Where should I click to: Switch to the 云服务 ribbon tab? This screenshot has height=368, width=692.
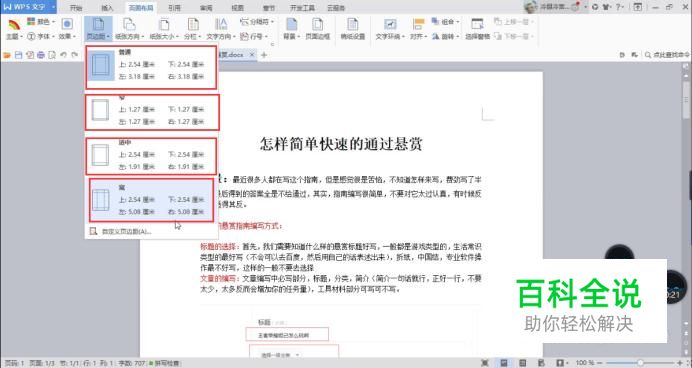[x=336, y=8]
